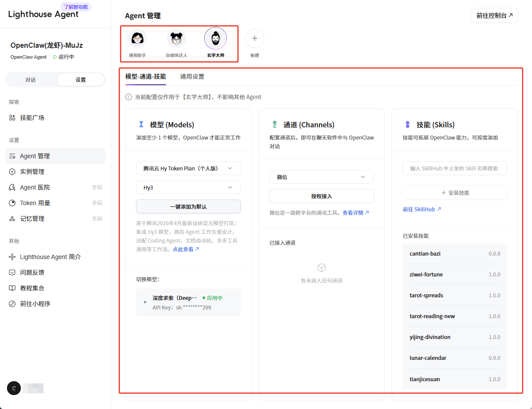Open the 通用设置 tab
532x409 pixels.
192,76
